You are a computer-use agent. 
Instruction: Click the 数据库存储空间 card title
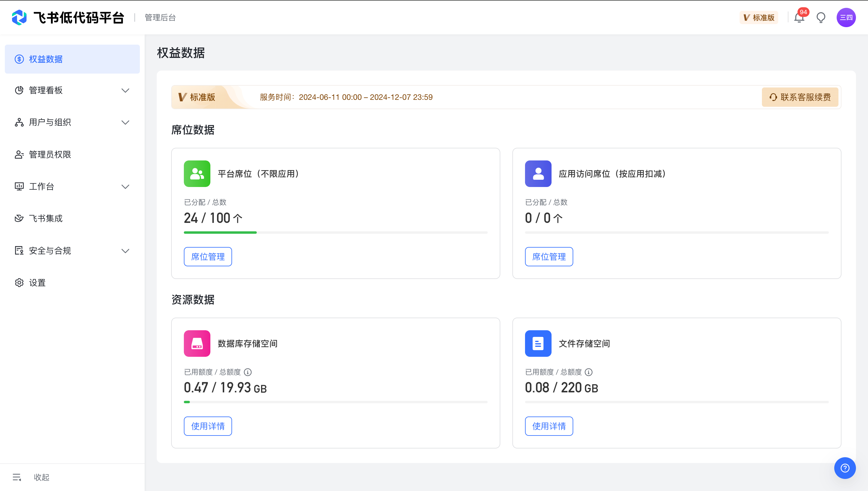coord(248,343)
